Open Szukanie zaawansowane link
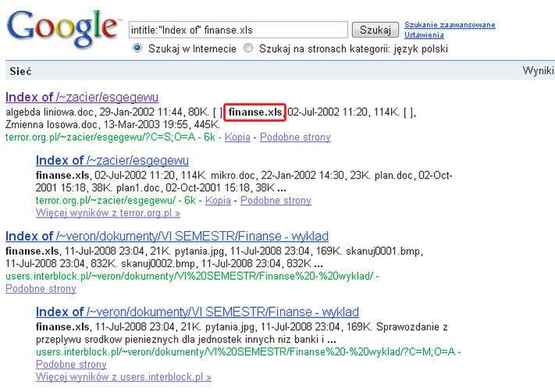The image size is (555, 392). coord(450,25)
